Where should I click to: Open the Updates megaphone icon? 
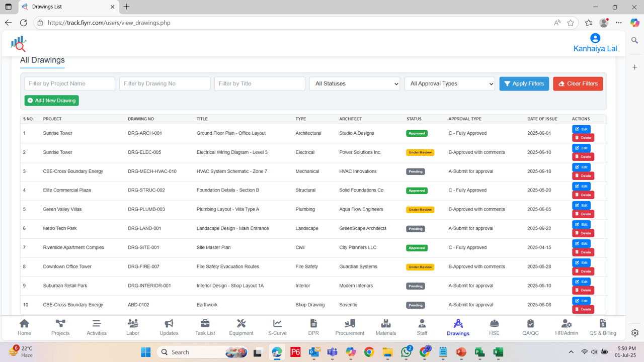coord(169,327)
